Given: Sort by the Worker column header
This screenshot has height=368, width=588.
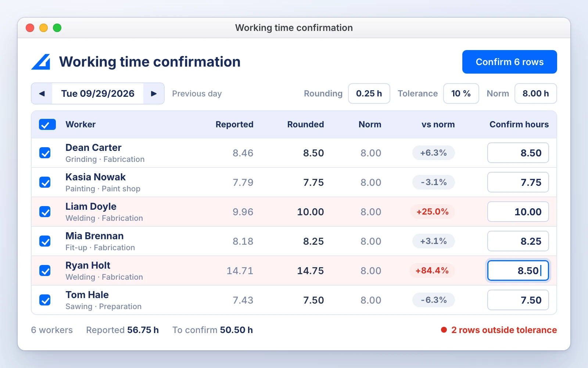Looking at the screenshot, I should click(x=80, y=124).
